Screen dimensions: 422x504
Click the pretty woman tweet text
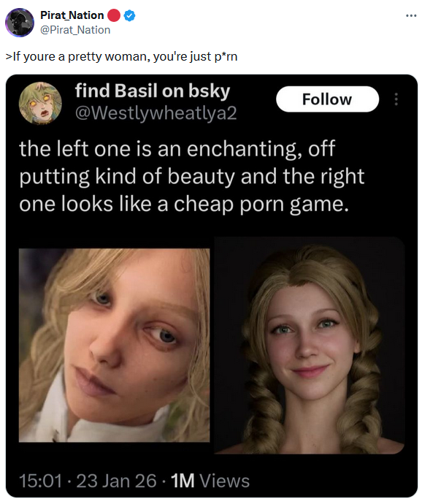pos(121,56)
